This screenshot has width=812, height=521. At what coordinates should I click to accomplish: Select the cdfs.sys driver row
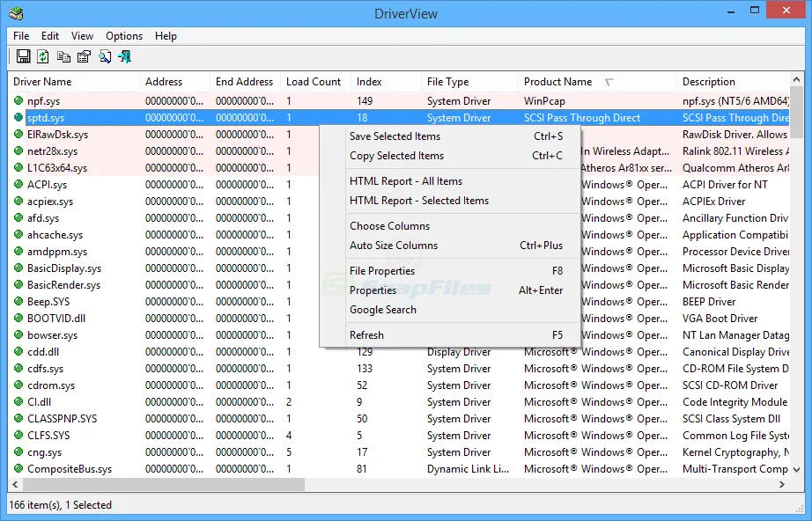(x=399, y=369)
